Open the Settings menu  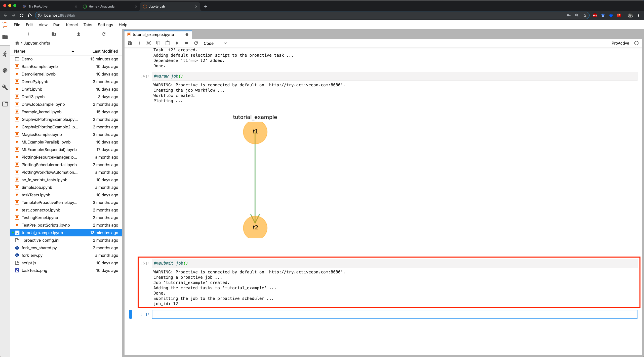coord(105,25)
